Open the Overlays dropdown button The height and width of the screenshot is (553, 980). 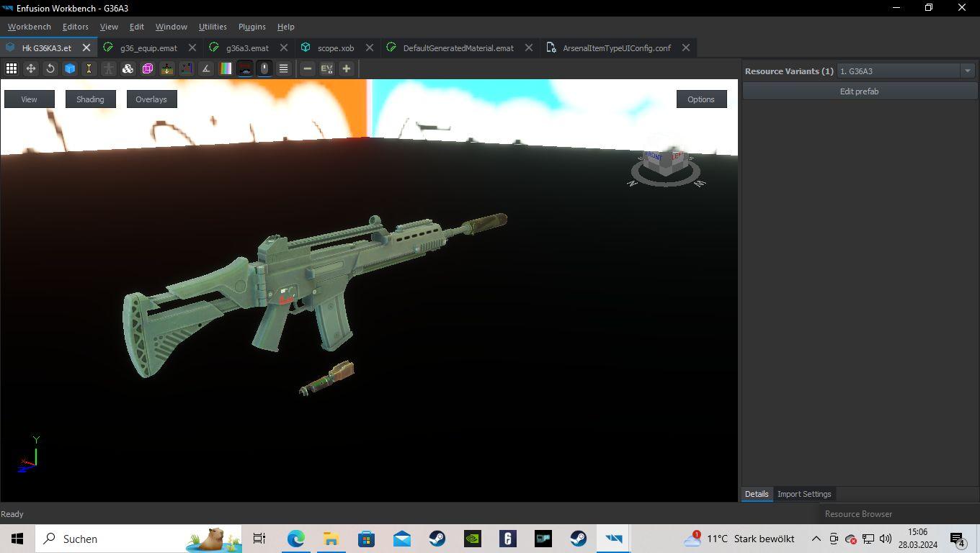(x=151, y=99)
